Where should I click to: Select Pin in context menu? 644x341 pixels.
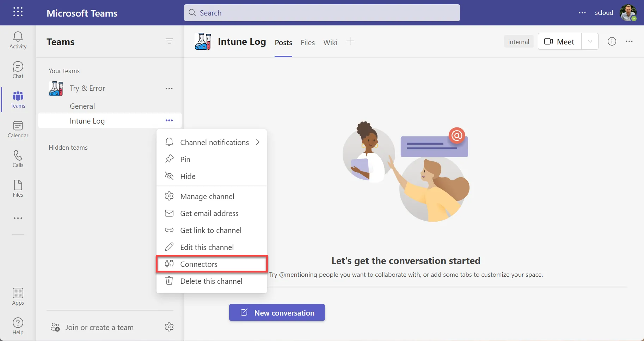tap(211, 159)
